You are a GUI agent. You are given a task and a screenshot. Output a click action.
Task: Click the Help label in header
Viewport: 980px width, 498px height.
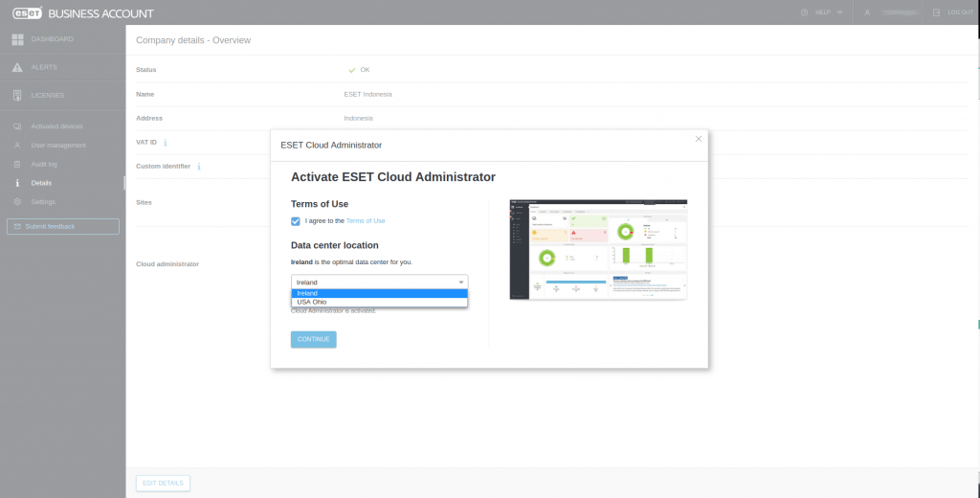click(822, 12)
